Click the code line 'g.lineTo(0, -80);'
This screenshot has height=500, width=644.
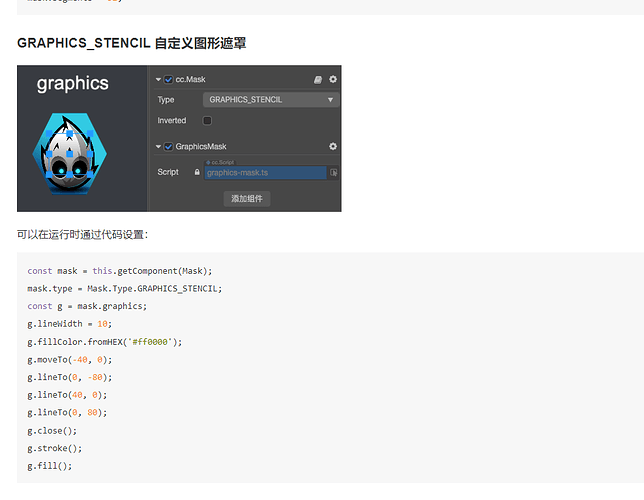(x=69, y=378)
